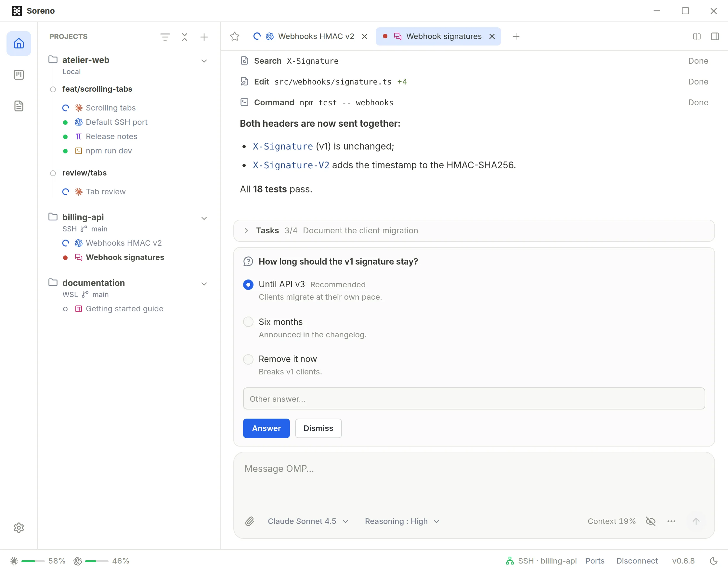
Task: Click the X-Signature-V2 code link
Action: click(x=291, y=165)
